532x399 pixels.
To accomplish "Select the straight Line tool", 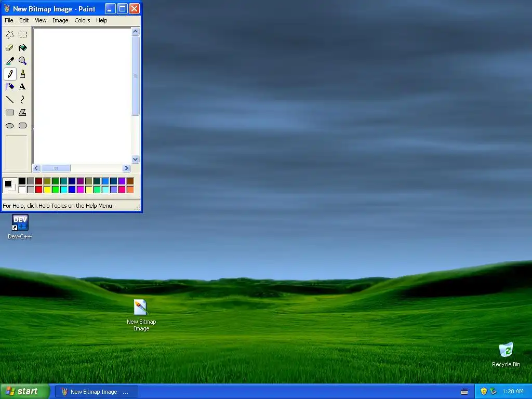I will coord(10,99).
